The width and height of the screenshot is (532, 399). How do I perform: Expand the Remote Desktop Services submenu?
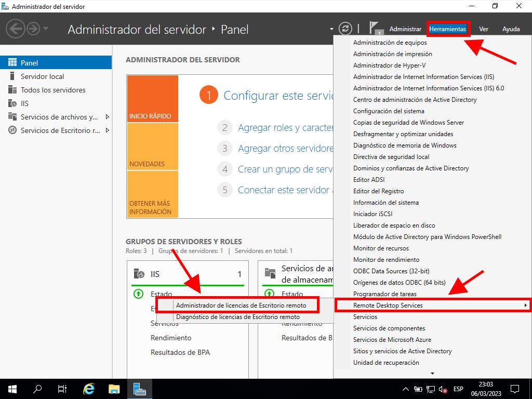click(432, 305)
